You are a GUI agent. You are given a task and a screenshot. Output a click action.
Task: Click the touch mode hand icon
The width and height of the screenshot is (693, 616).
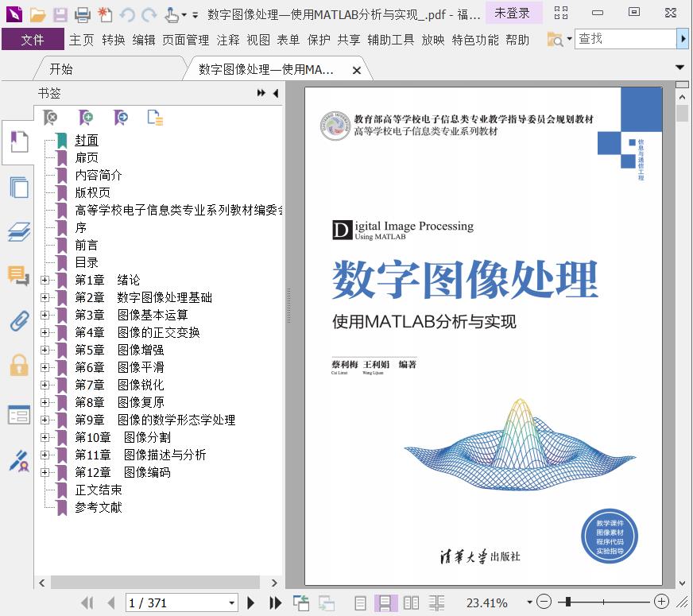click(x=172, y=15)
